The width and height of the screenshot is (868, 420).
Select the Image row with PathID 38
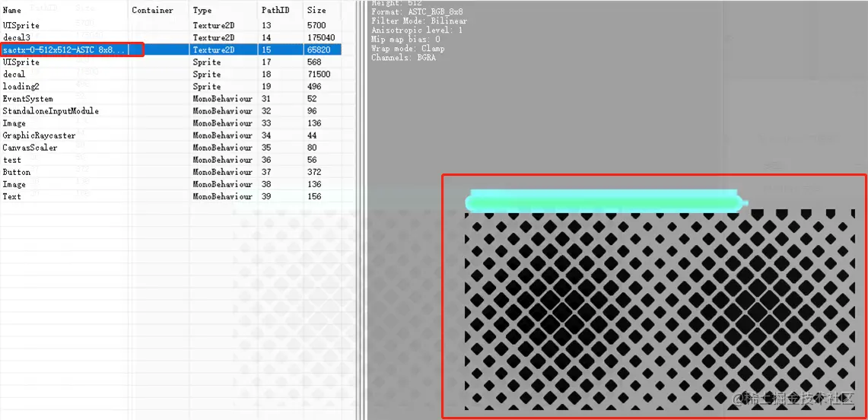point(14,183)
